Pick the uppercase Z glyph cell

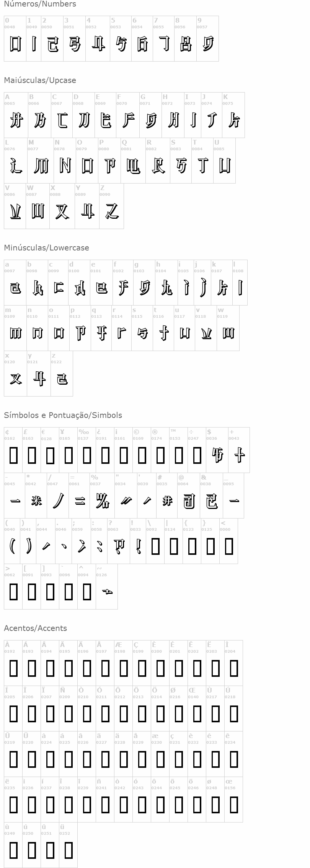click(x=111, y=206)
